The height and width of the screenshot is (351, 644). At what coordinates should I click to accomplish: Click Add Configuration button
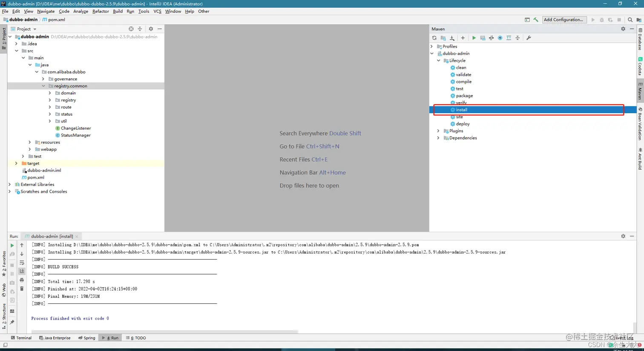click(x=563, y=20)
